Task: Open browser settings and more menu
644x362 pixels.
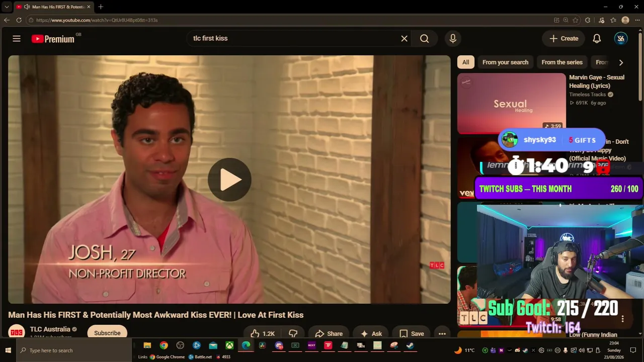Action: click(637, 20)
